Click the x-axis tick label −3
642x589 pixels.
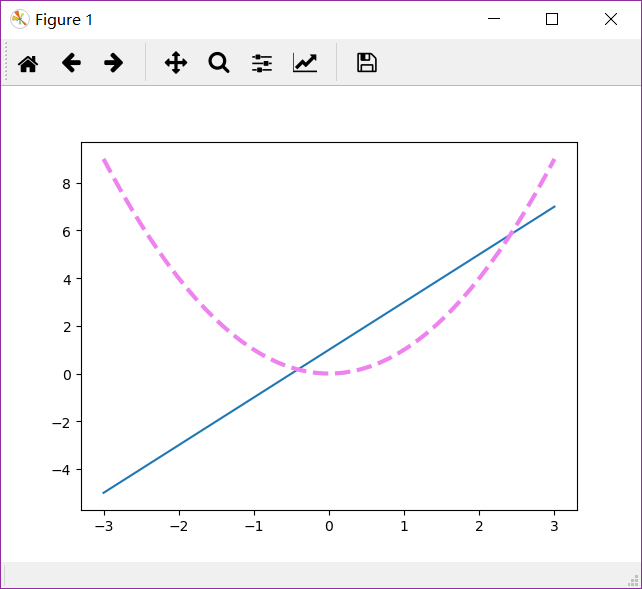click(104, 526)
